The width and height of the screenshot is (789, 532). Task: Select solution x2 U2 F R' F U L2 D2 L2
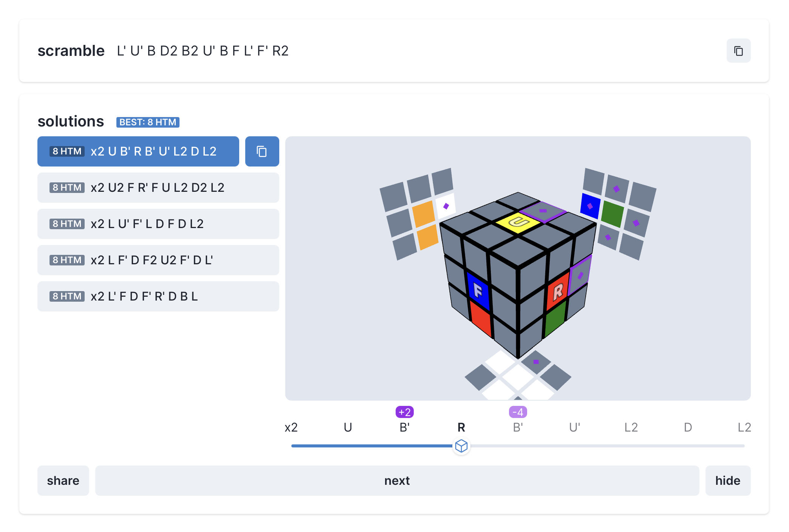click(x=158, y=188)
